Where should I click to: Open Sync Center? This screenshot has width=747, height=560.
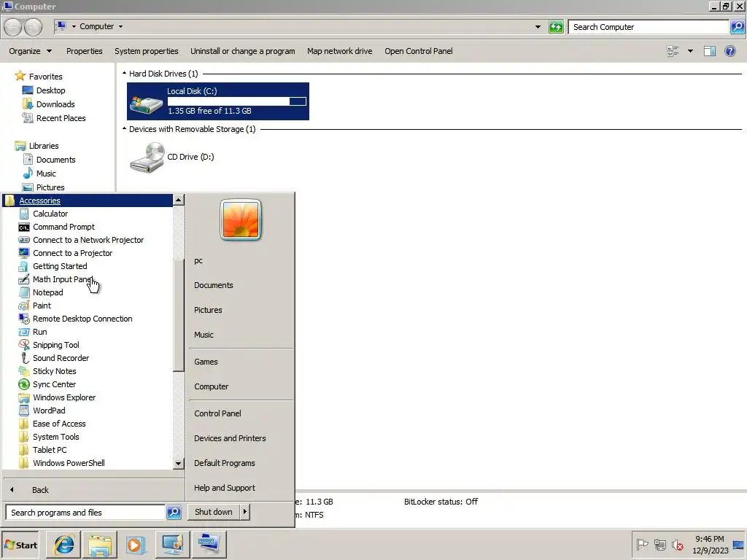[x=54, y=384]
